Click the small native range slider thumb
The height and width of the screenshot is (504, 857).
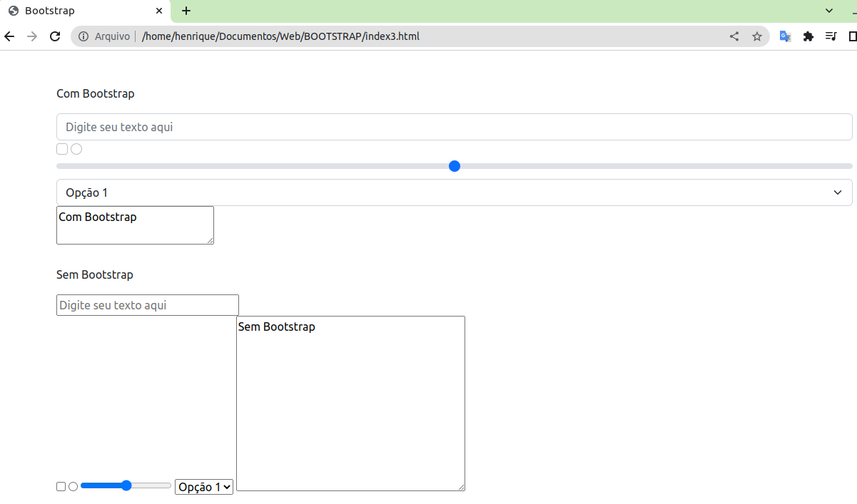coord(126,485)
